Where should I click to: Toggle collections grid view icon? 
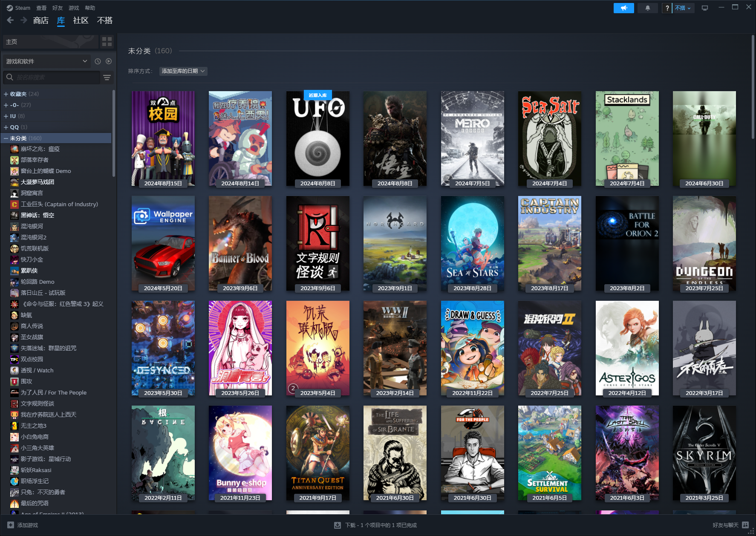pos(107,41)
